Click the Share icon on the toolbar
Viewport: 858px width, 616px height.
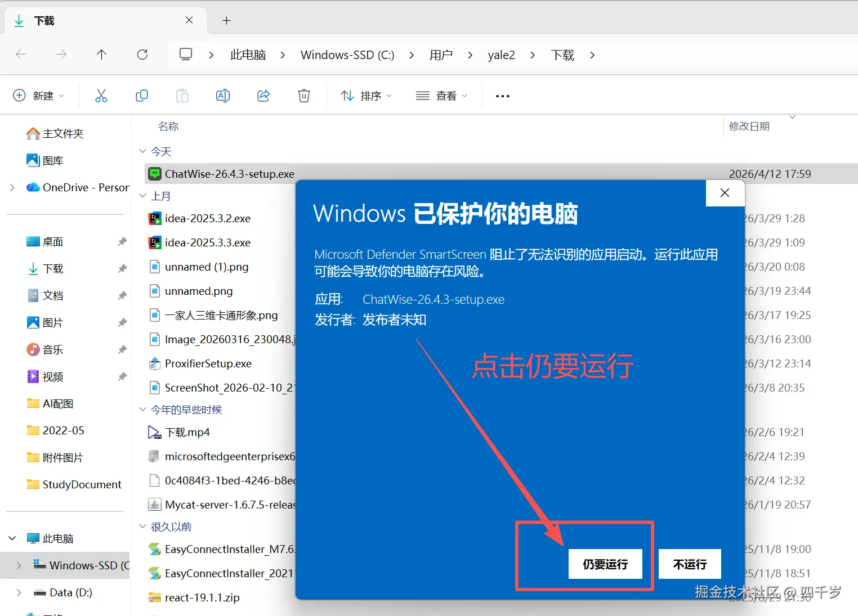coord(263,95)
